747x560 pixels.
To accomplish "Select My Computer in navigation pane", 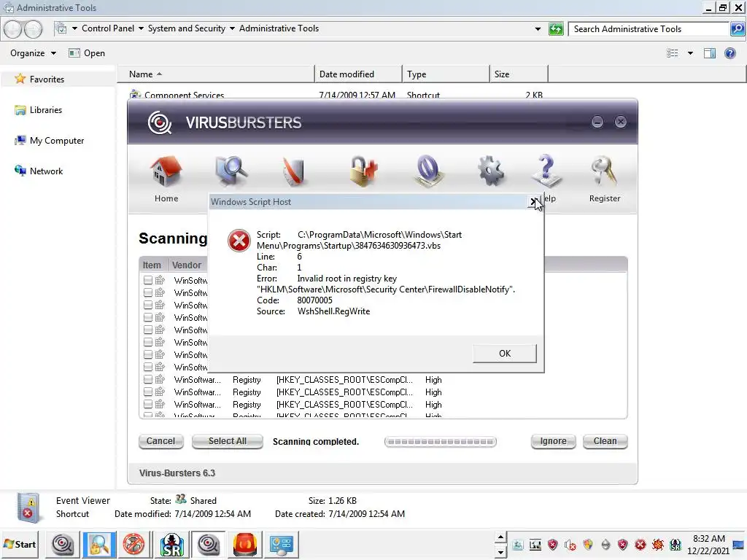I will (50, 141).
